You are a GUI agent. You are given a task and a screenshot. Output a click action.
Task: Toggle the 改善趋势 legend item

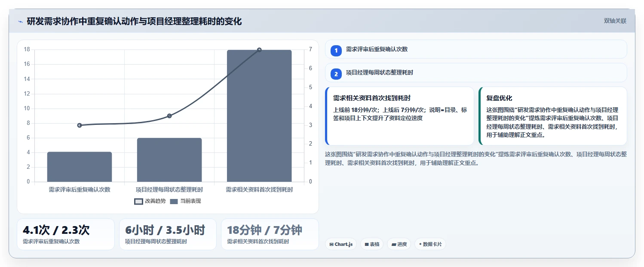[x=150, y=201]
